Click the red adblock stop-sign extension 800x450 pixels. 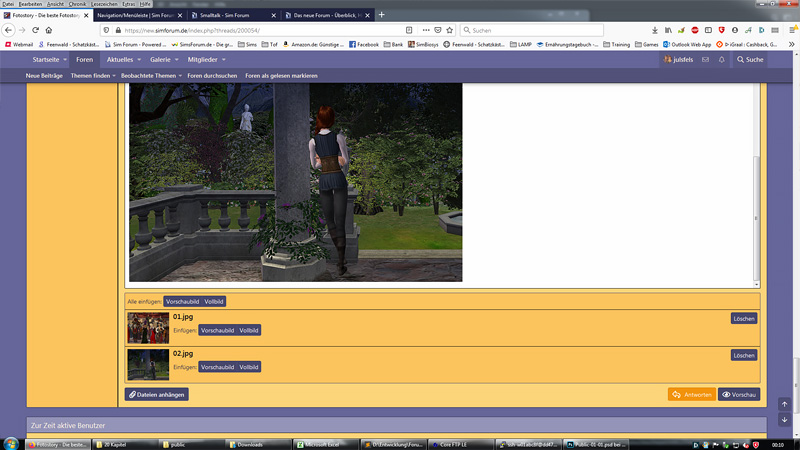694,31
